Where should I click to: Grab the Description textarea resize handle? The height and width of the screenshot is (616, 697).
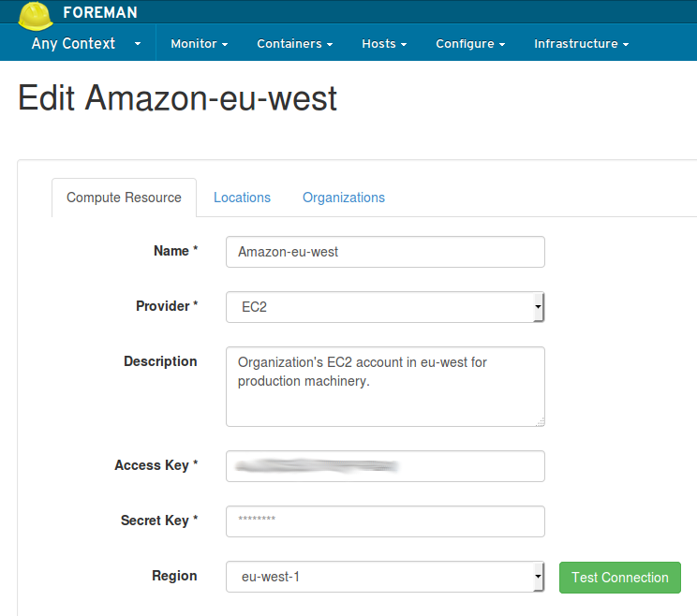(x=540, y=422)
